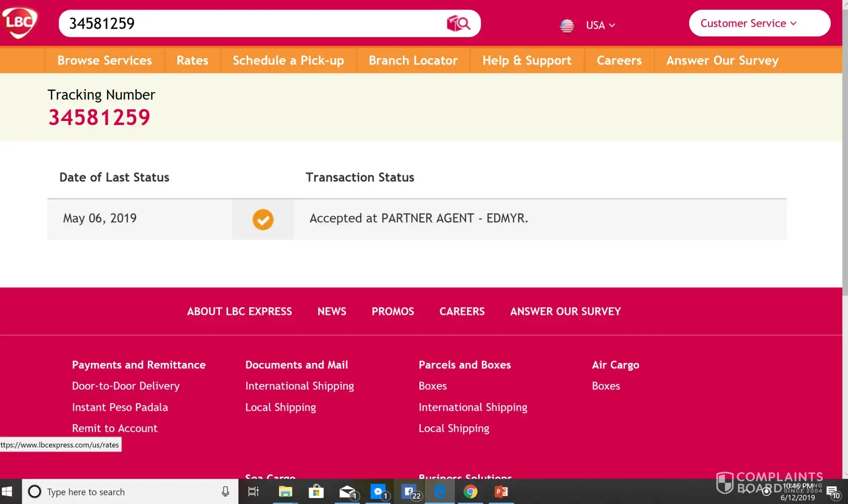This screenshot has width=848, height=504.
Task: Expand the USA country dropdown
Action: [600, 25]
